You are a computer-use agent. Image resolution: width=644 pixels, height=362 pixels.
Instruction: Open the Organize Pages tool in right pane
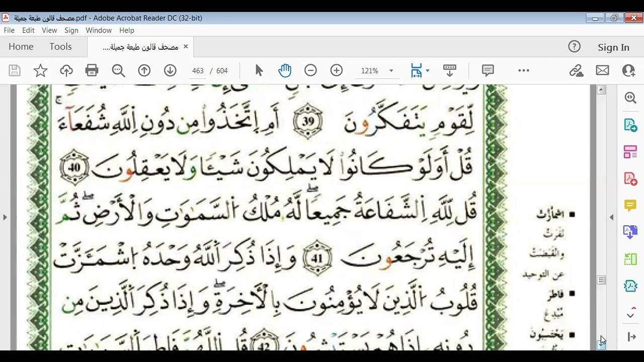pyautogui.click(x=630, y=152)
